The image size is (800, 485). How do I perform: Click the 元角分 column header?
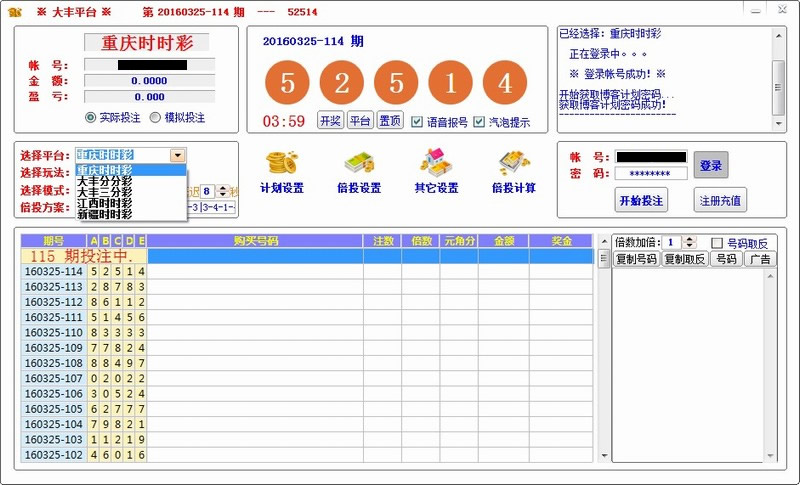pyautogui.click(x=459, y=241)
